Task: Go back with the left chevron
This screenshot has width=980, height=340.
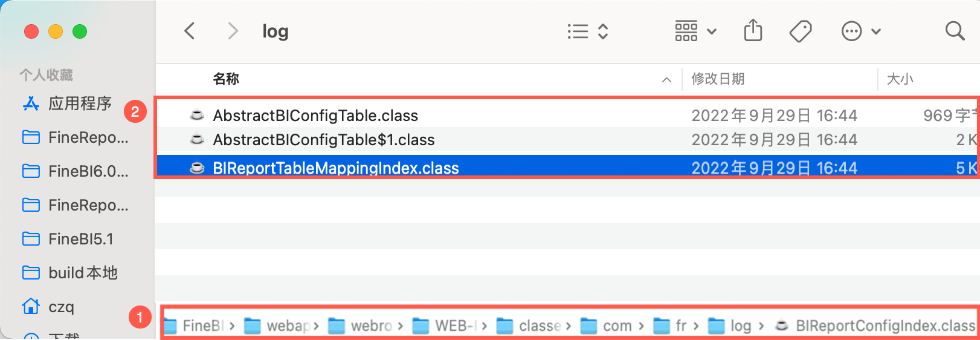Action: [190, 31]
